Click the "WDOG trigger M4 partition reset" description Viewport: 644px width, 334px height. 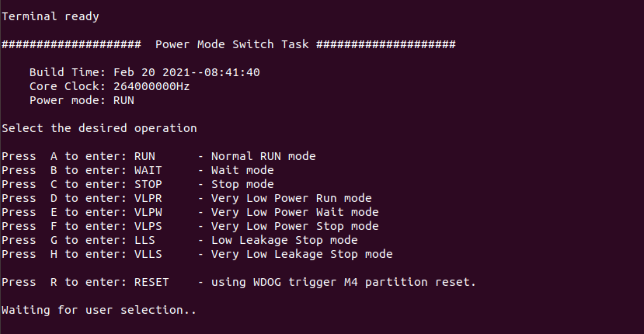click(x=343, y=282)
